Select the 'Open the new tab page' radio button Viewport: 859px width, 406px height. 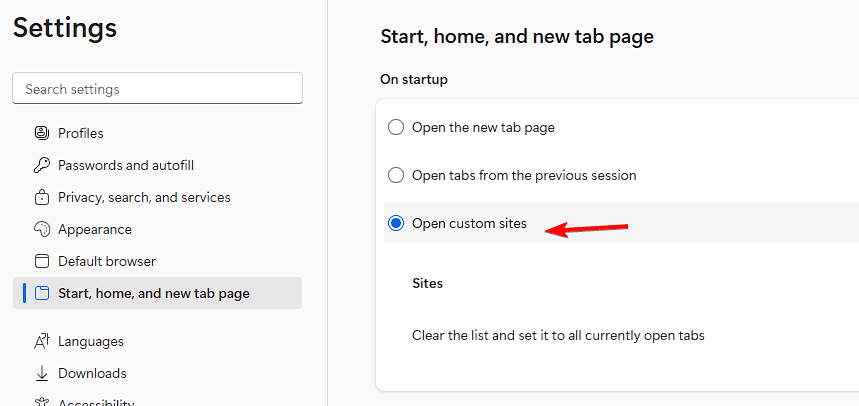(x=396, y=127)
